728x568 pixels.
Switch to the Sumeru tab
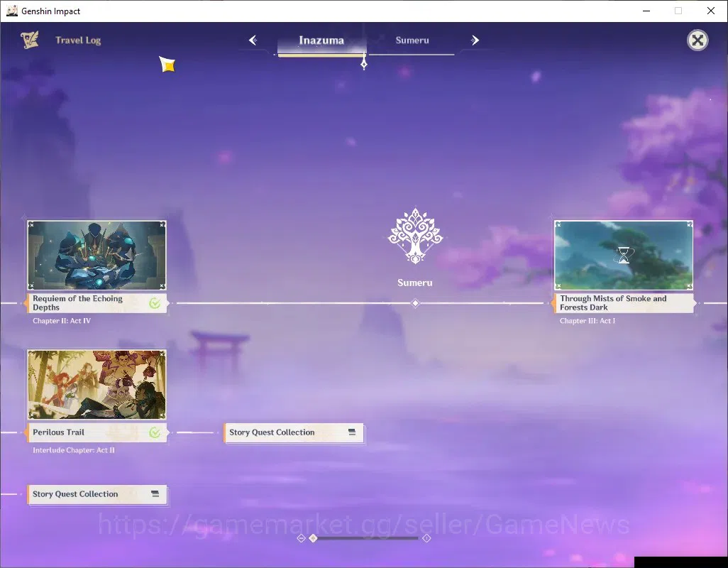click(412, 40)
